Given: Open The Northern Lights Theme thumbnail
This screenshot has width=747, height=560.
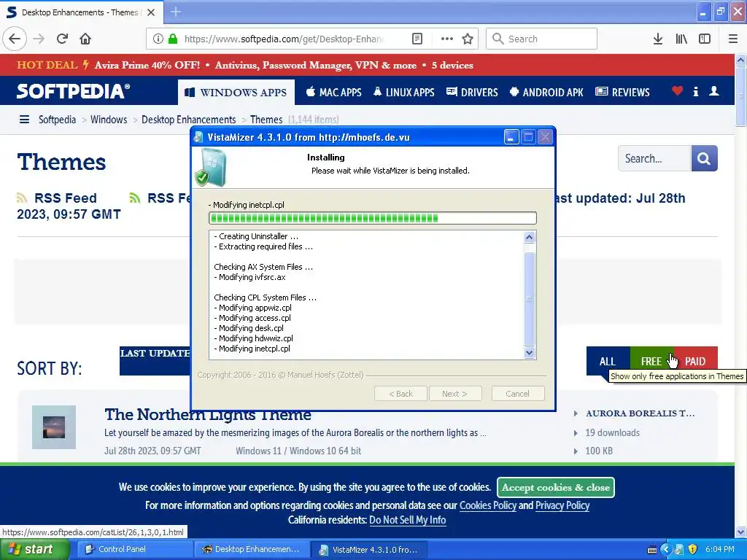Looking at the screenshot, I should (x=54, y=427).
